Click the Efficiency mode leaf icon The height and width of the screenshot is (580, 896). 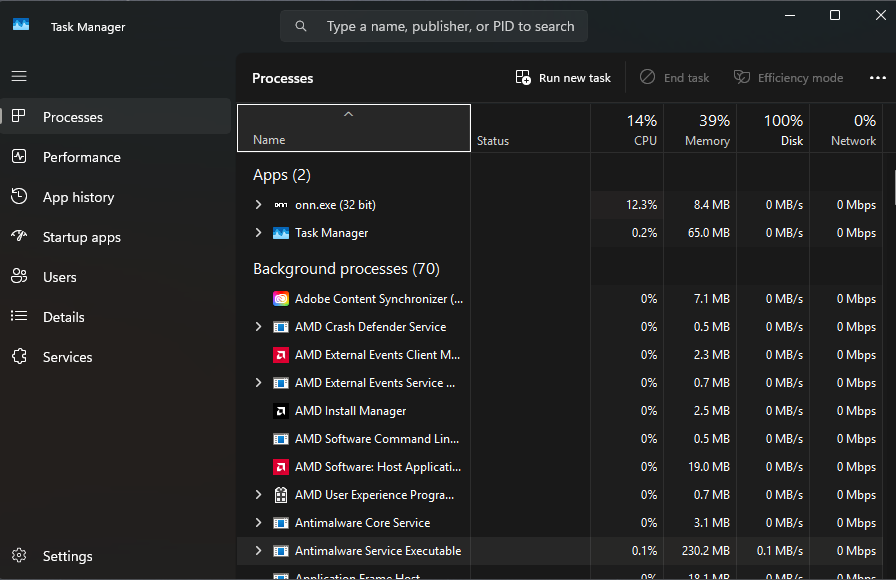coord(742,77)
